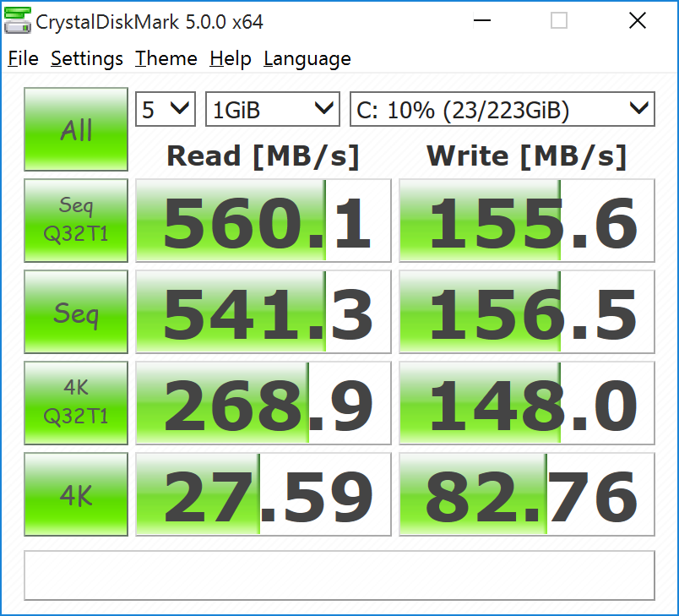Open the test count dropdown showing 5
Viewport: 679px width, 616px height.
pyautogui.click(x=166, y=109)
